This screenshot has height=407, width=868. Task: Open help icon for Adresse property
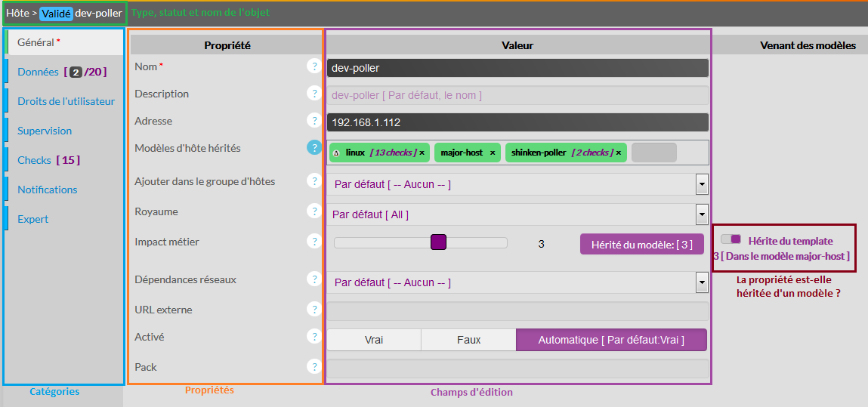click(x=314, y=121)
